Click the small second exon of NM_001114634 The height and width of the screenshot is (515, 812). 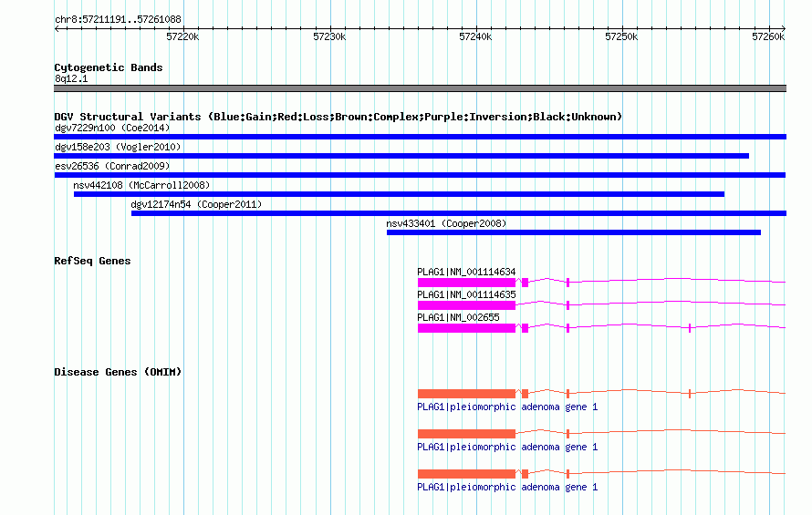click(526, 283)
